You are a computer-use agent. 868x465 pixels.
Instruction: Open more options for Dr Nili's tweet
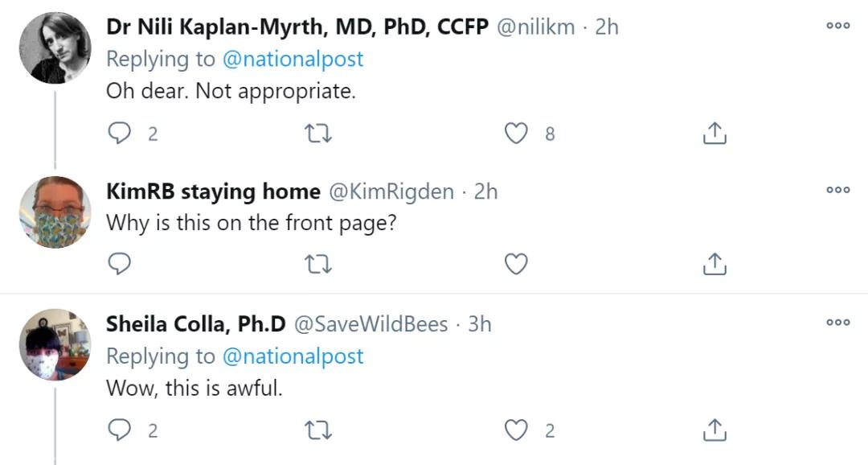point(837,26)
